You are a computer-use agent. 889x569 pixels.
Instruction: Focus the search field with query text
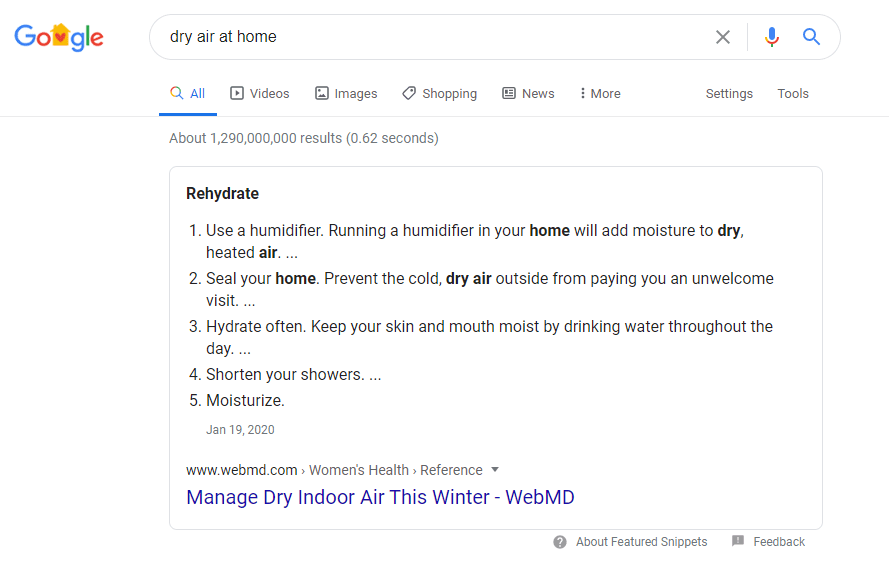pyautogui.click(x=430, y=37)
